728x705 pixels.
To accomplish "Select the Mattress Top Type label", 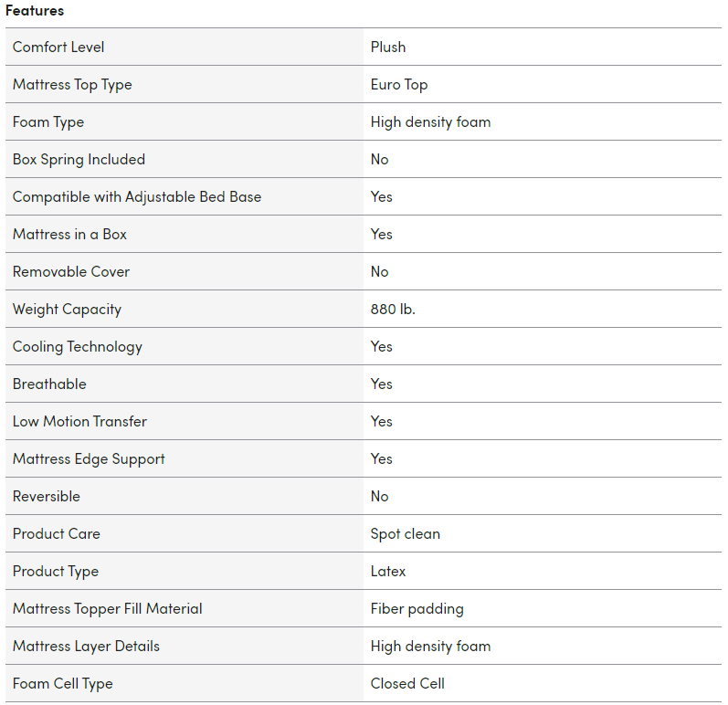I will point(72,84).
